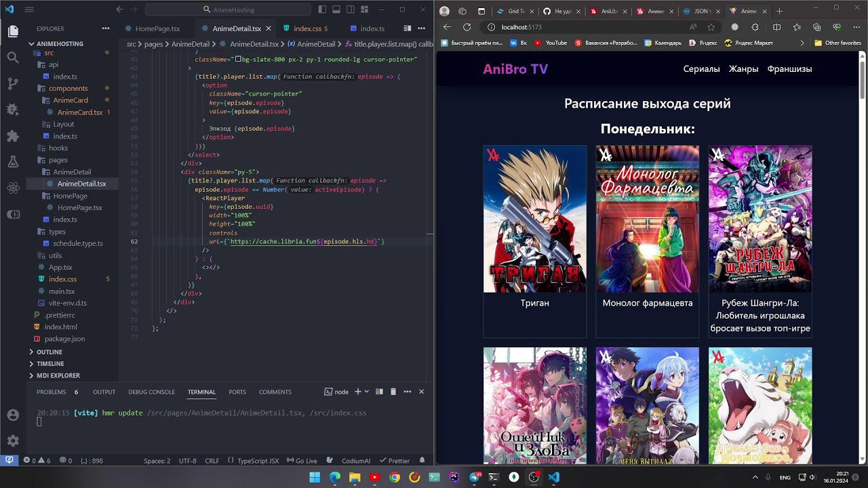This screenshot has width=868, height=488.
Task: Split the terminal panel
Action: (x=378, y=391)
